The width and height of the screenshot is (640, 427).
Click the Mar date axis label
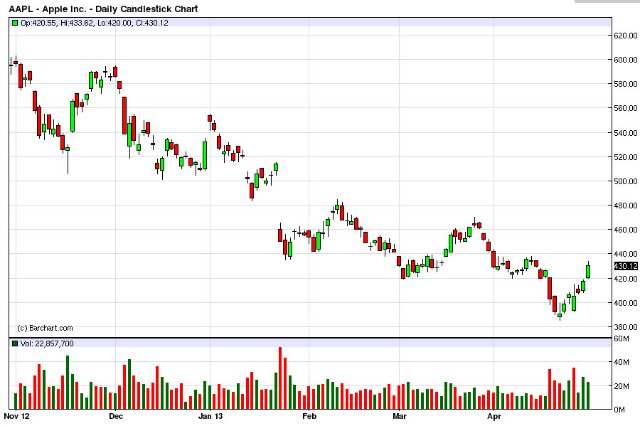coord(400,416)
